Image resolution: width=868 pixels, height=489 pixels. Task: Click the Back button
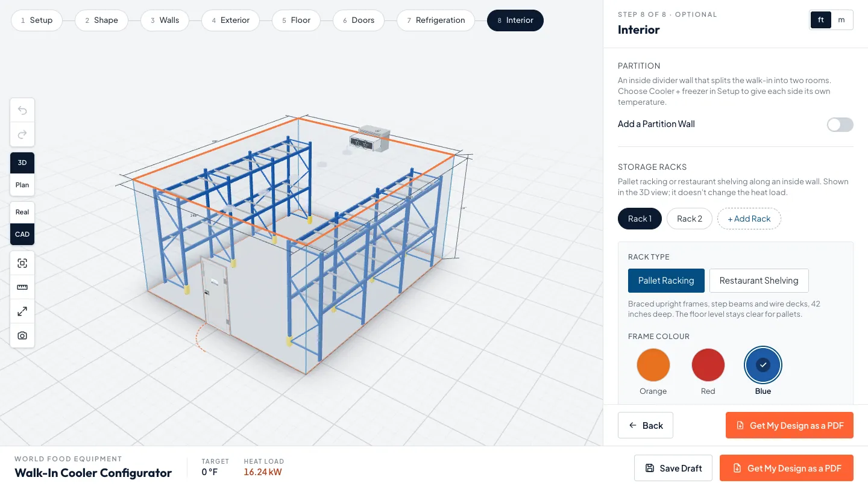[646, 425]
